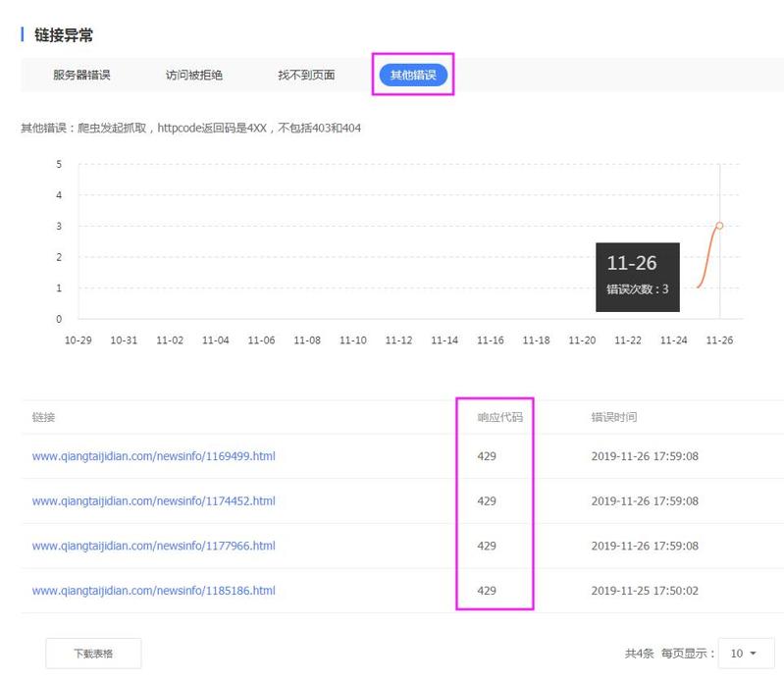Open link newsinfo/1169499.html

153,456
